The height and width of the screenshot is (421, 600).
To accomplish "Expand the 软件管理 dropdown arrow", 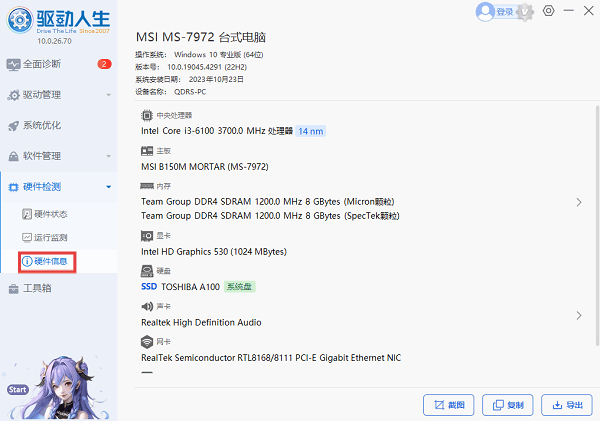I will [106, 156].
